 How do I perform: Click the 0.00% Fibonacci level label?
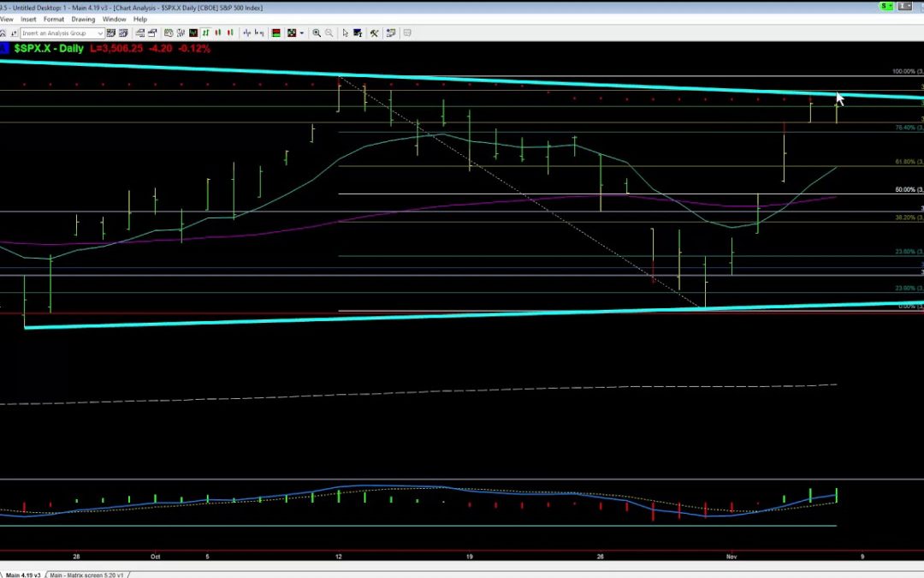(x=911, y=307)
